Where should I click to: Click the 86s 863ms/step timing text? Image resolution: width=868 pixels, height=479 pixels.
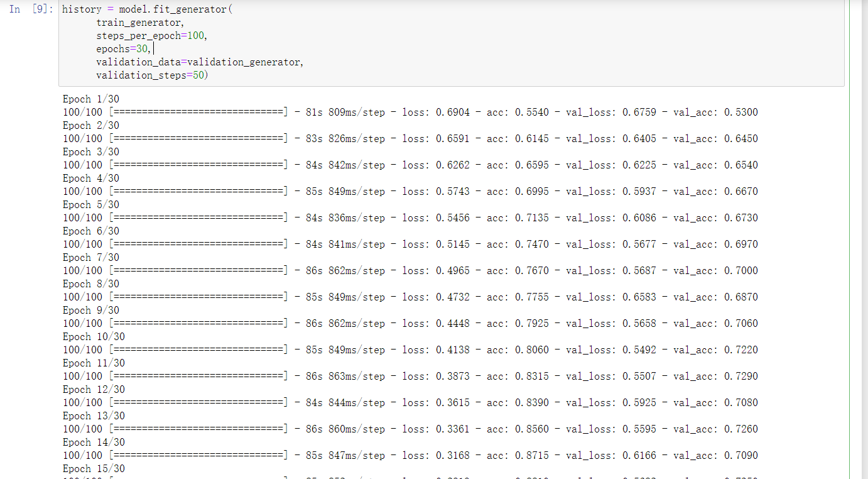point(345,377)
